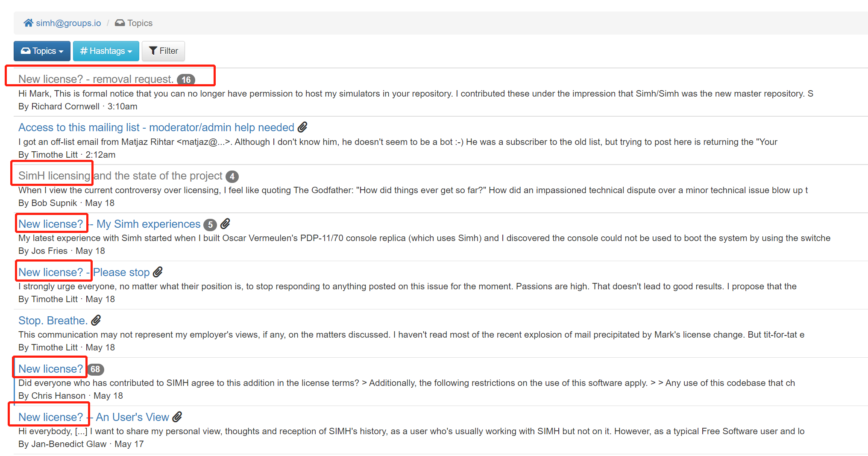Click the paperclip icon next to Stop. Breathe.
Image resolution: width=868 pixels, height=456 pixels.
click(x=96, y=320)
